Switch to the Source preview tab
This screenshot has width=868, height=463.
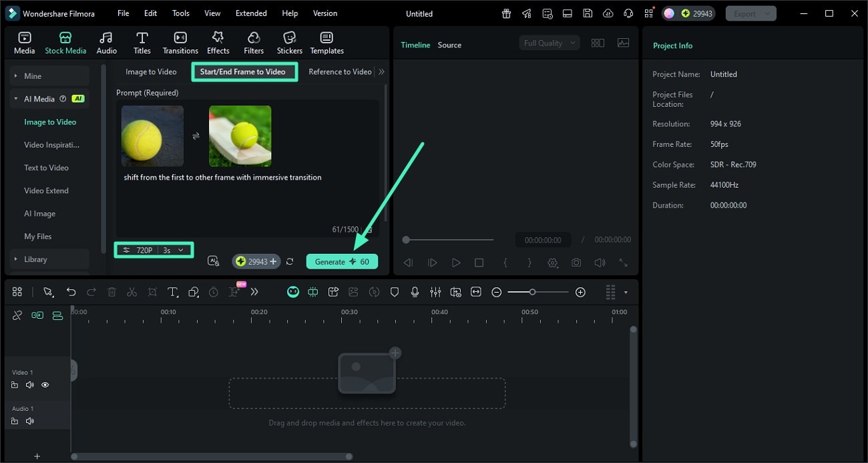(449, 45)
